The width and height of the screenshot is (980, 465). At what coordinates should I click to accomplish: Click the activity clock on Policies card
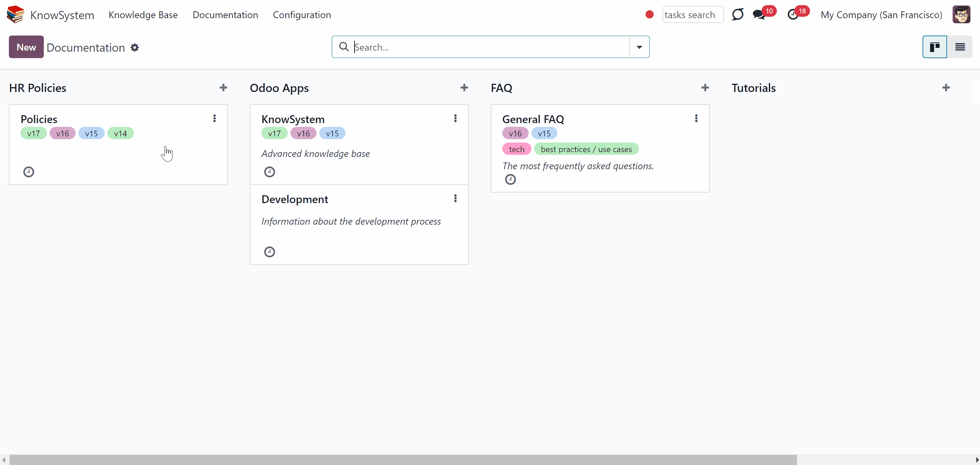(x=28, y=172)
